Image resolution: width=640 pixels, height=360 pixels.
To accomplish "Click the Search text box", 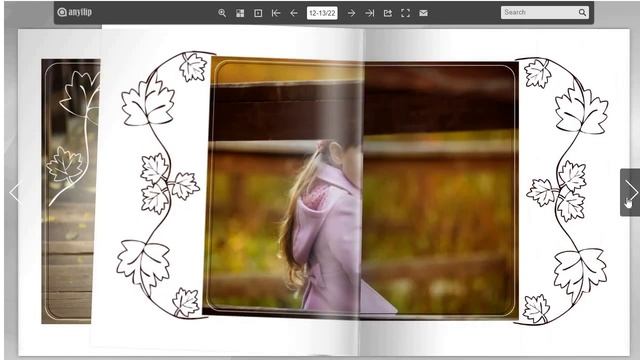I will (539, 12).
